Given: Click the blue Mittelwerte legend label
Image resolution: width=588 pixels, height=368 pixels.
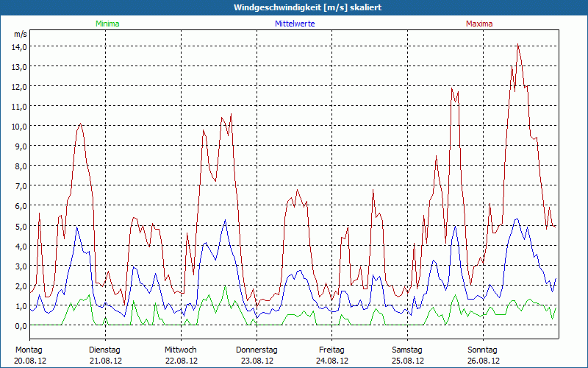Looking at the screenshot, I should [x=294, y=24].
